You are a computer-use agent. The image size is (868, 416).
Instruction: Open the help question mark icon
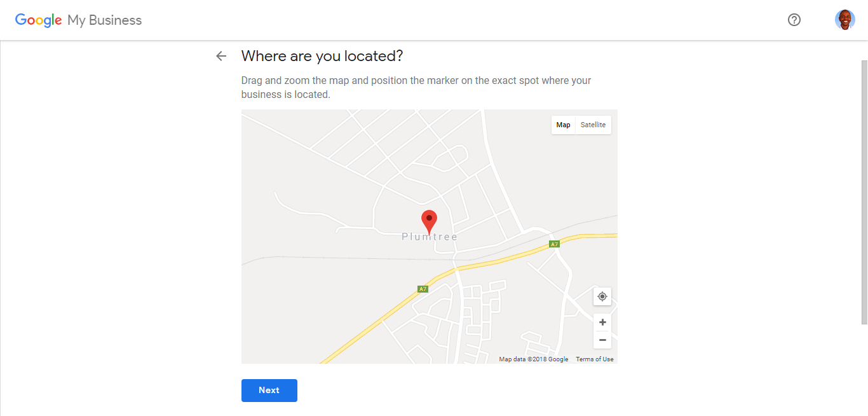click(794, 20)
